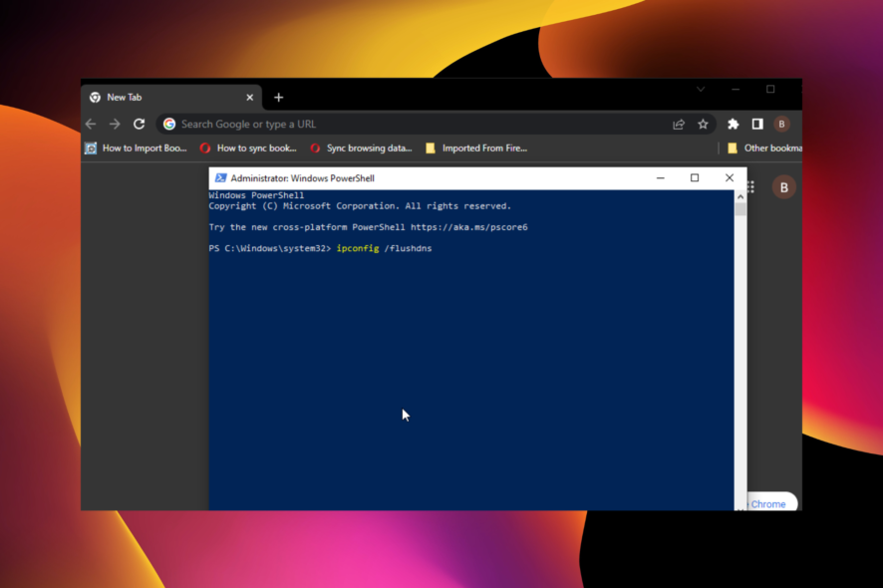The width and height of the screenshot is (883, 588).
Task: Select the New Tab tab
Action: pos(171,98)
